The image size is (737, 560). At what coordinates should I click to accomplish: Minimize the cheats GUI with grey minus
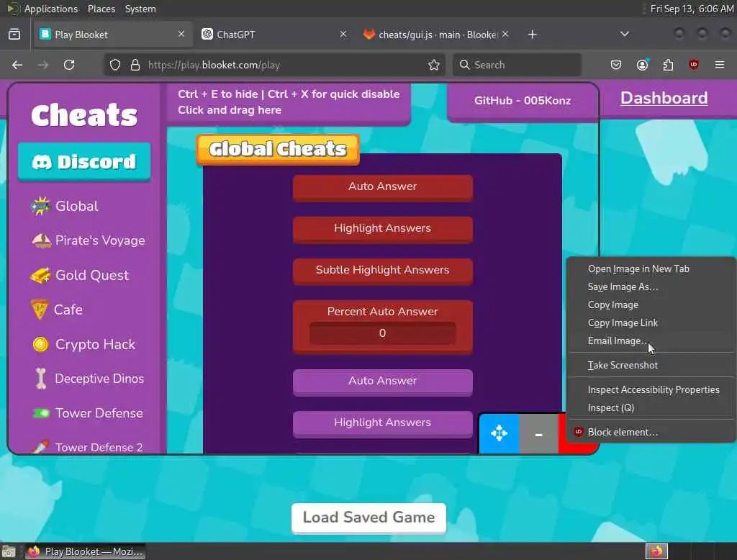(538, 434)
